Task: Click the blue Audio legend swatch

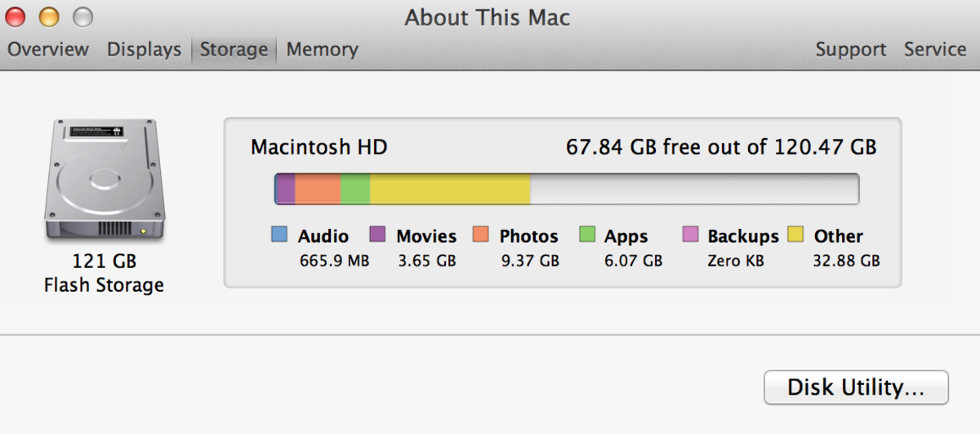Action: 279,235
